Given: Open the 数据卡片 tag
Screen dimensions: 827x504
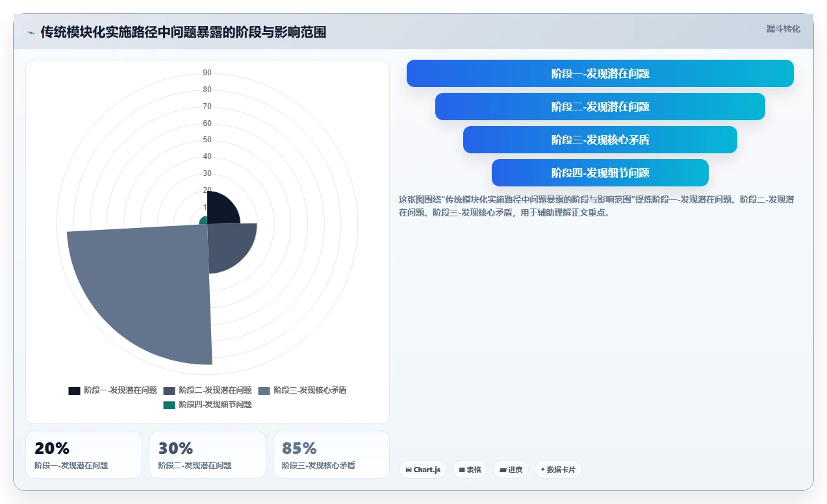Looking at the screenshot, I should point(558,470).
